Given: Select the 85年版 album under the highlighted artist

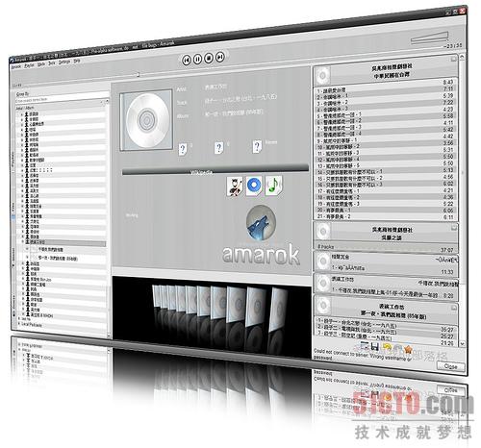Looking at the screenshot, I should click(x=58, y=259).
